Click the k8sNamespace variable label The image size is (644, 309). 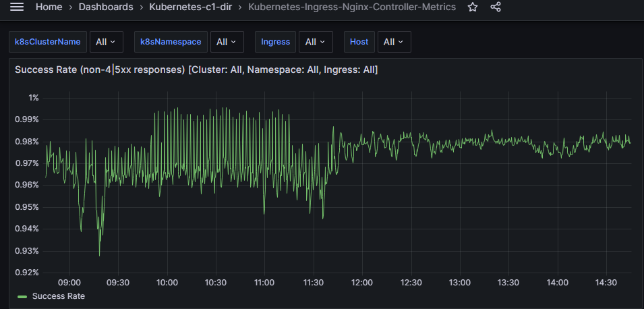(171, 42)
